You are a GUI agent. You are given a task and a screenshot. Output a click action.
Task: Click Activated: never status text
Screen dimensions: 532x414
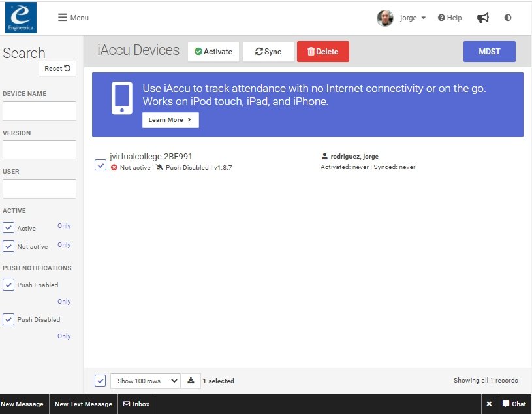tap(345, 167)
